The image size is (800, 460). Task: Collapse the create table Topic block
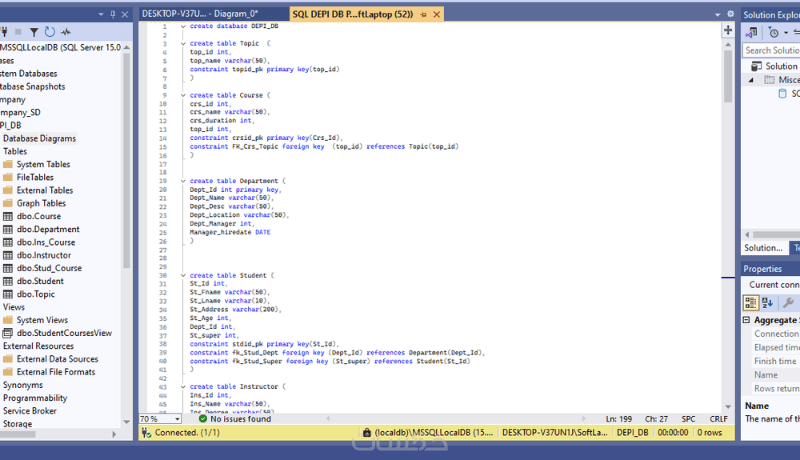183,43
